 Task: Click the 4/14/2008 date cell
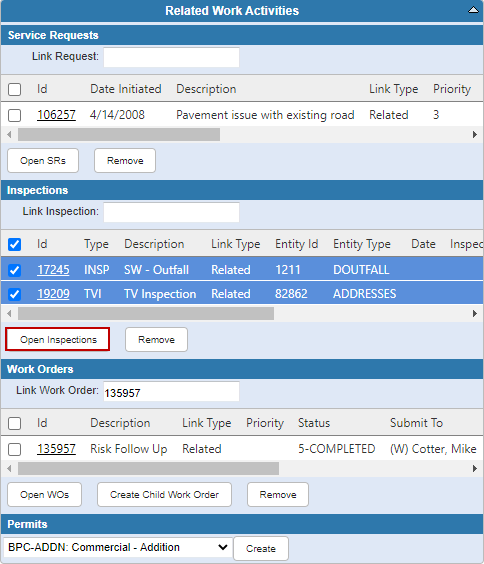(x=117, y=115)
